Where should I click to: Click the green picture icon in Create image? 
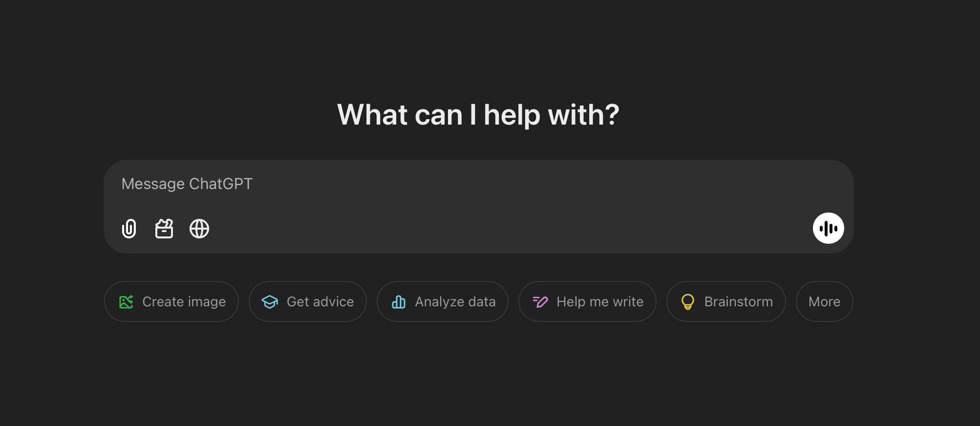click(126, 302)
